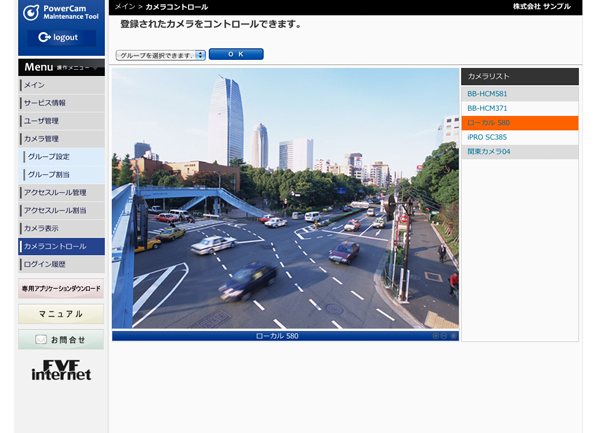Open the group selection dropdown
The width and height of the screenshot is (600, 433).
click(x=160, y=55)
